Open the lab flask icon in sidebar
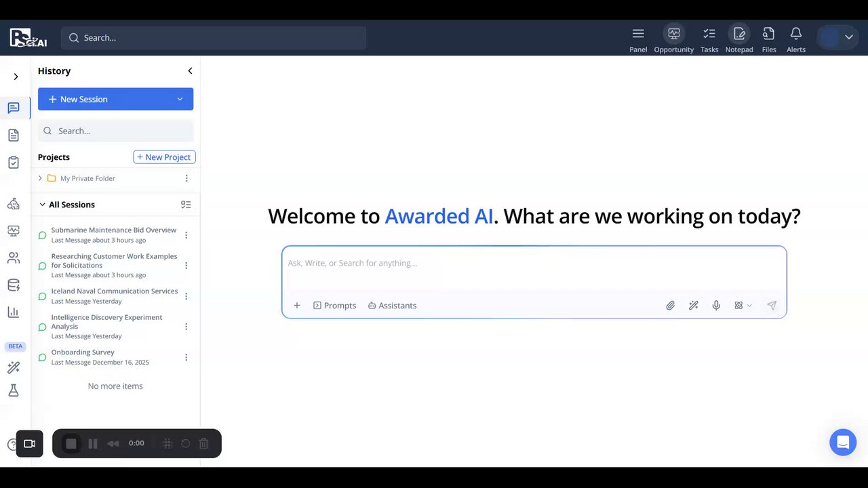The height and width of the screenshot is (488, 868). [14, 391]
